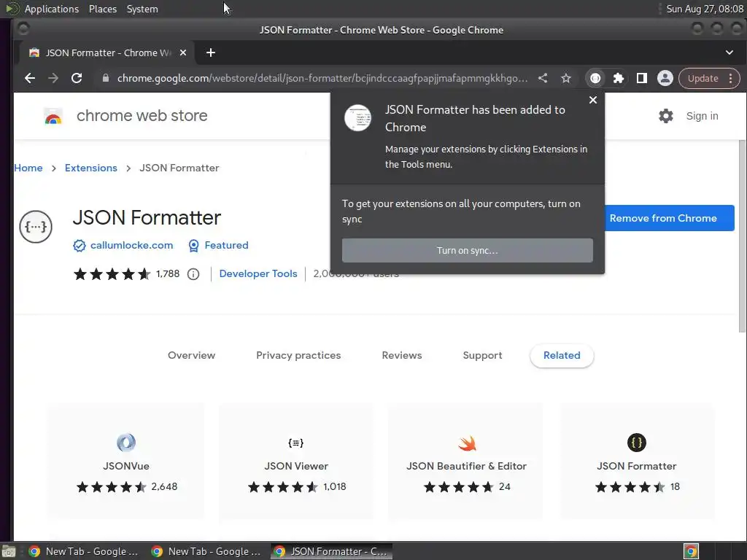Click Remove from Chrome button
The image size is (747, 560).
click(670, 218)
